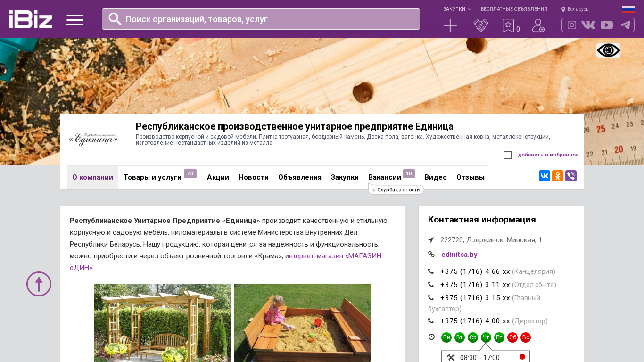Click the 'добавить в избранное' link text

coord(548,155)
